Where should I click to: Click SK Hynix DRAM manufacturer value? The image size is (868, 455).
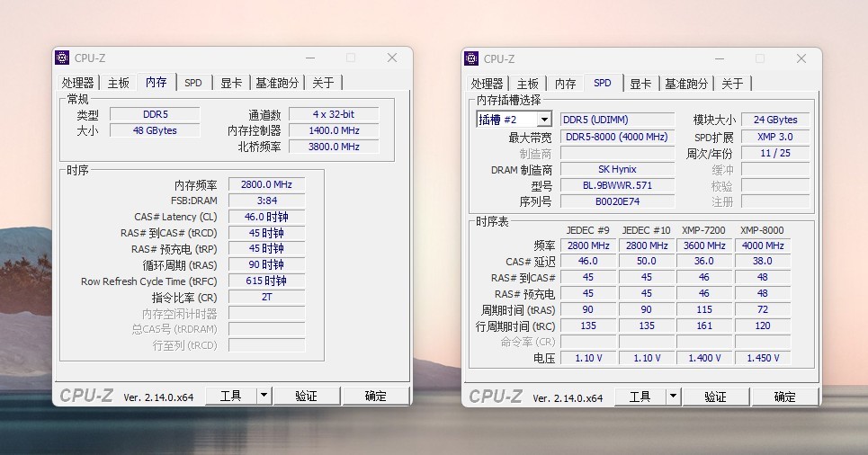617,169
